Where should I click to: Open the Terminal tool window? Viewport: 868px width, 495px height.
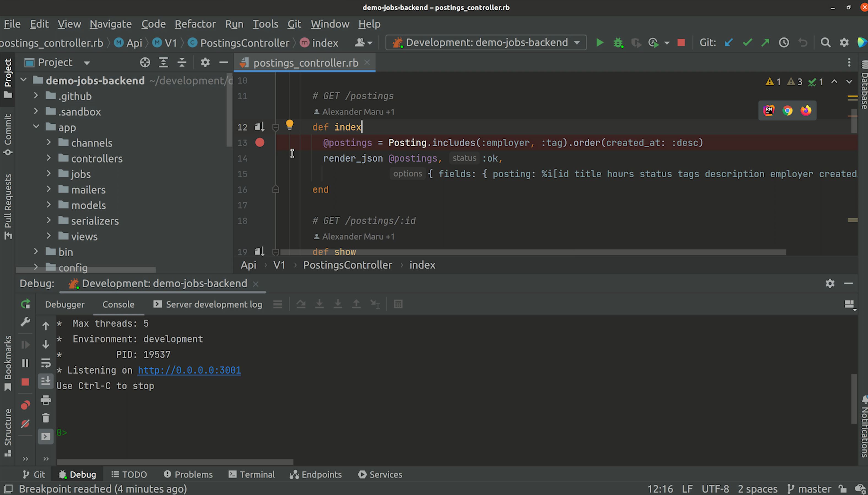252,474
